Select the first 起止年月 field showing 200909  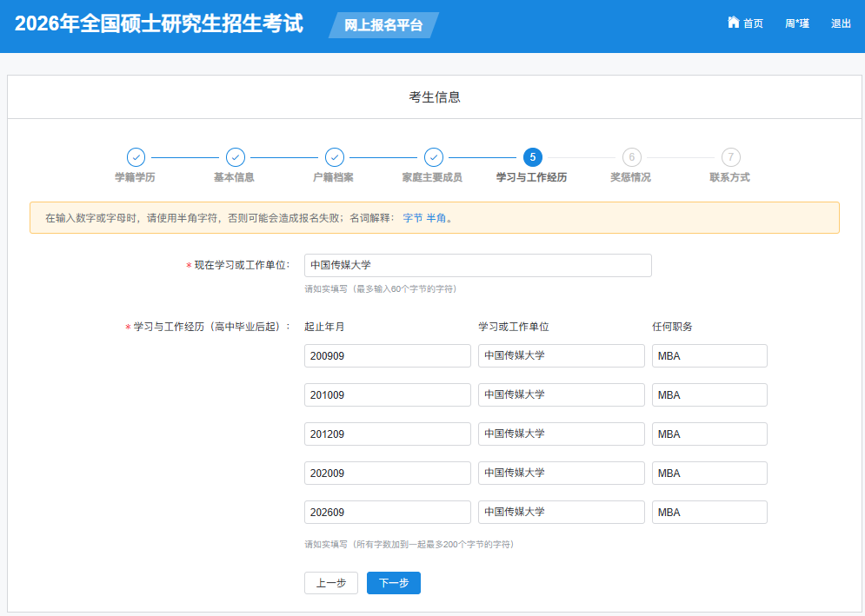pos(387,355)
